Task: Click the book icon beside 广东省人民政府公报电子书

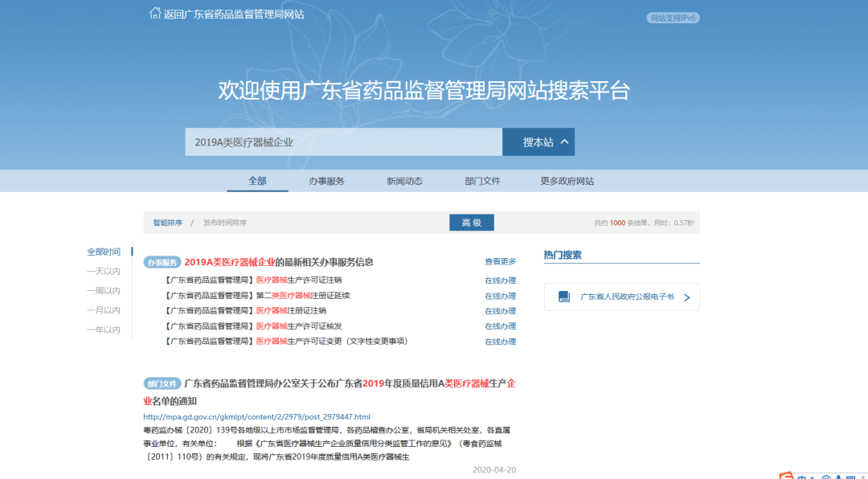Action: pyautogui.click(x=564, y=297)
